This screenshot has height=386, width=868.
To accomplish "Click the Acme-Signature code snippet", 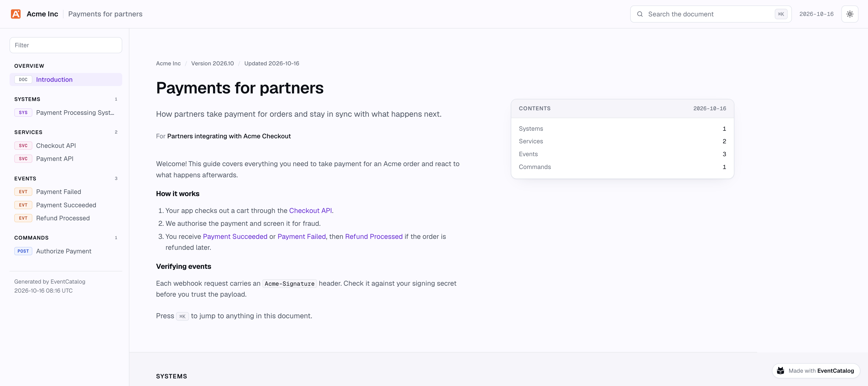I will [289, 284].
